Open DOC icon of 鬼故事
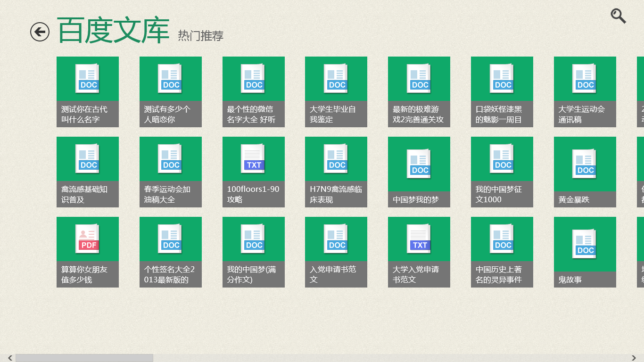 [x=585, y=244]
